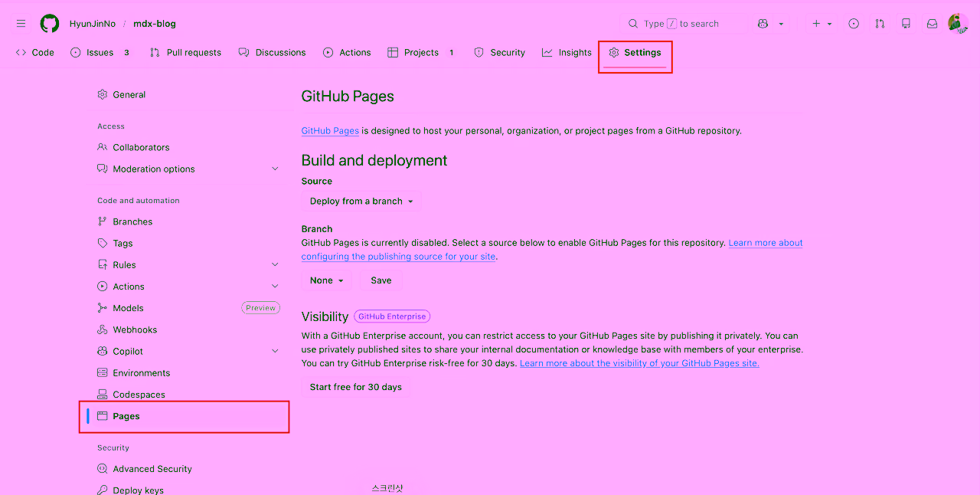Open the branch selector showing None
This screenshot has width=980, height=495.
coord(326,280)
